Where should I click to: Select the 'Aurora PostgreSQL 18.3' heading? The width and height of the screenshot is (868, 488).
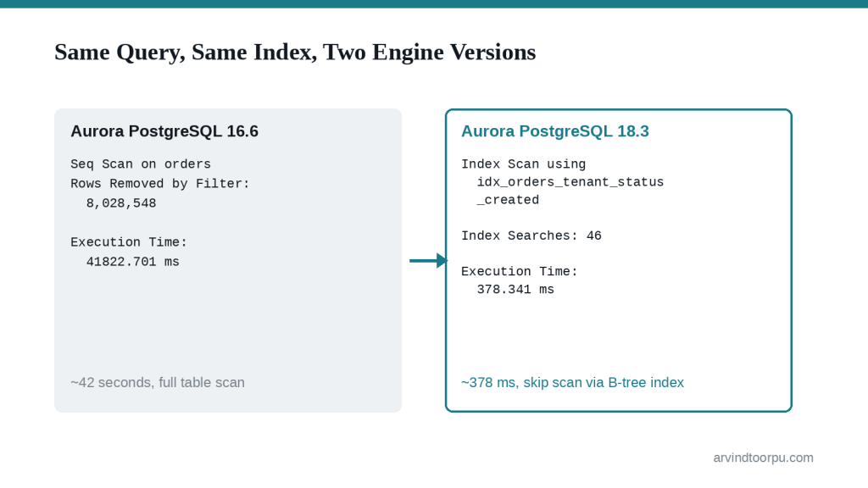click(555, 131)
